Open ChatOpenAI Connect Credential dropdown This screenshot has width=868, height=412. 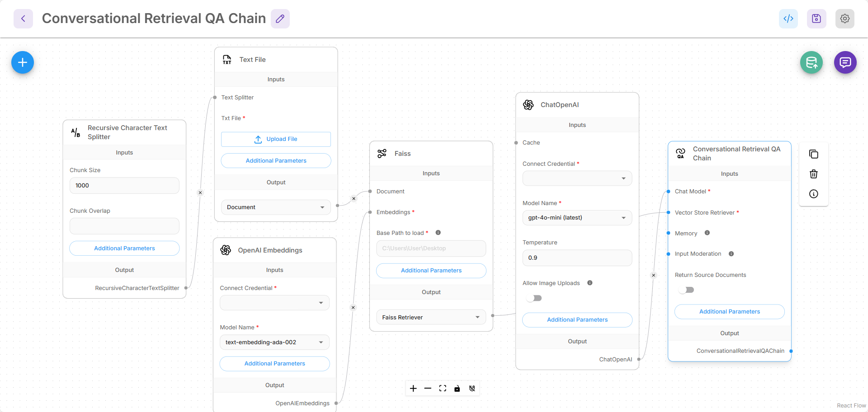tap(577, 178)
